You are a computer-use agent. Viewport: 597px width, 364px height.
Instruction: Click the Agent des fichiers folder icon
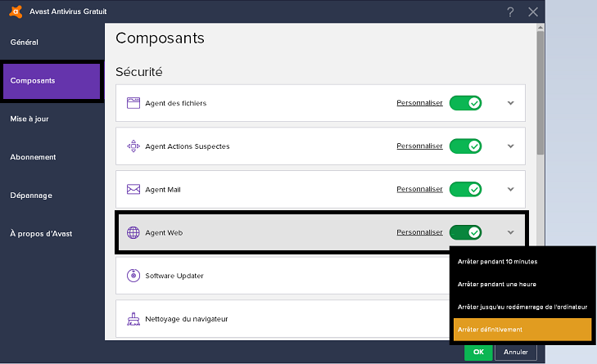coord(133,103)
